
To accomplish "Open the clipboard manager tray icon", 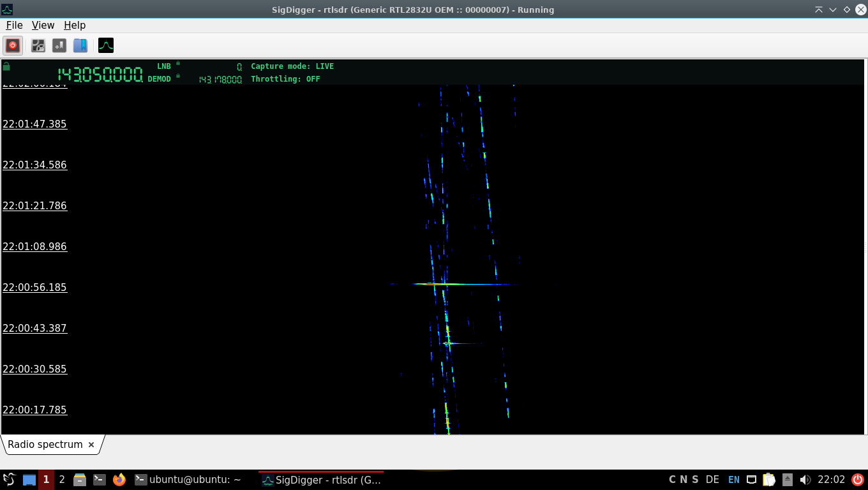I will pyautogui.click(x=770, y=480).
